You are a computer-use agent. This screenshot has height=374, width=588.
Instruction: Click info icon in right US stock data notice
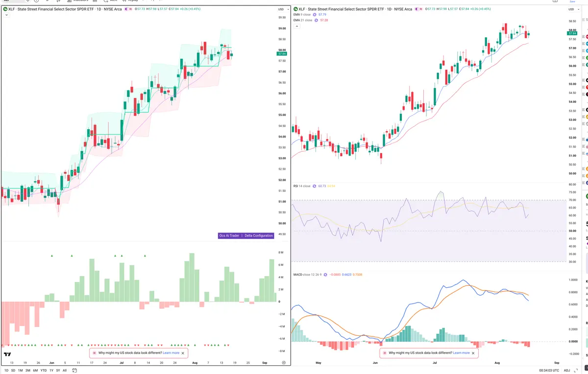(x=385, y=352)
